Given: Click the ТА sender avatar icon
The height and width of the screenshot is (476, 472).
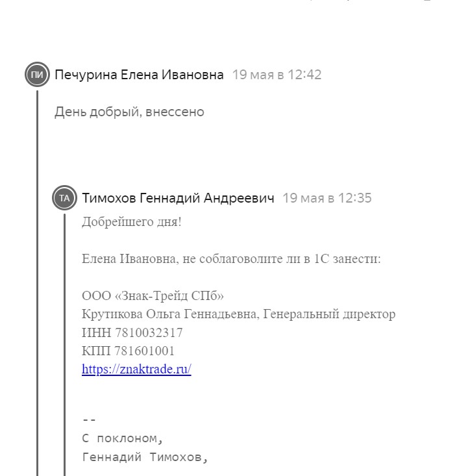Looking at the screenshot, I should tap(64, 198).
